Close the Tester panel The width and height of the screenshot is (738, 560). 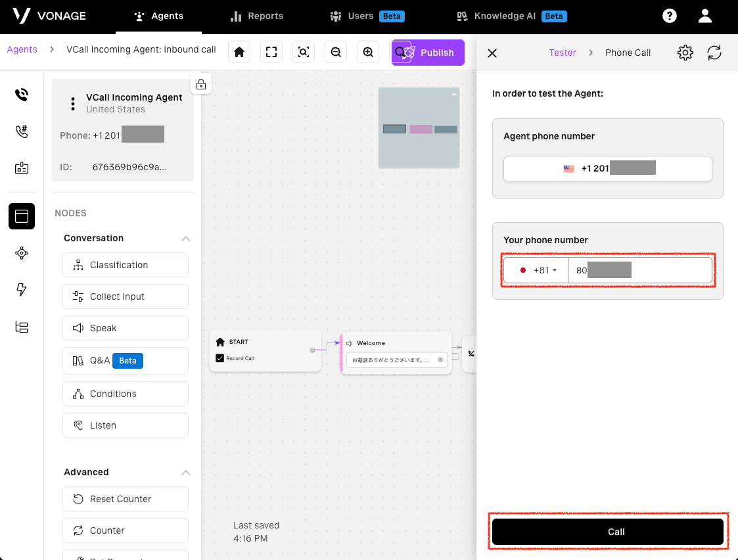(492, 53)
